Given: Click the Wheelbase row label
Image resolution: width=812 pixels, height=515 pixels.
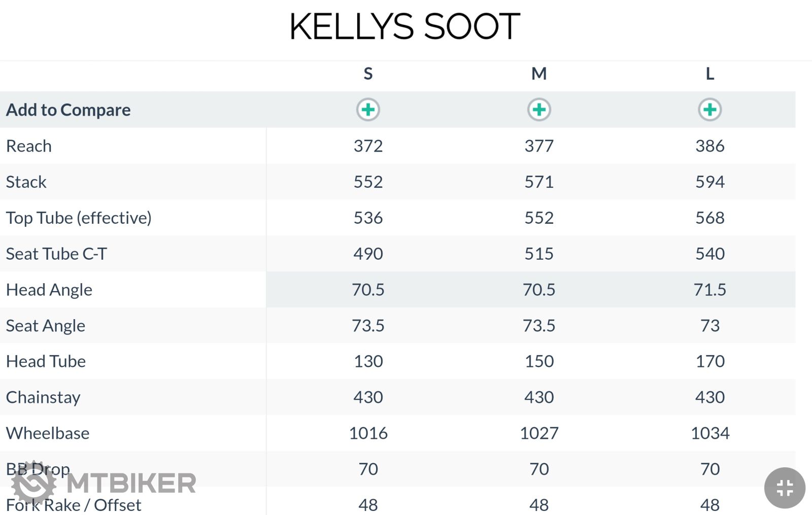Looking at the screenshot, I should pos(48,433).
